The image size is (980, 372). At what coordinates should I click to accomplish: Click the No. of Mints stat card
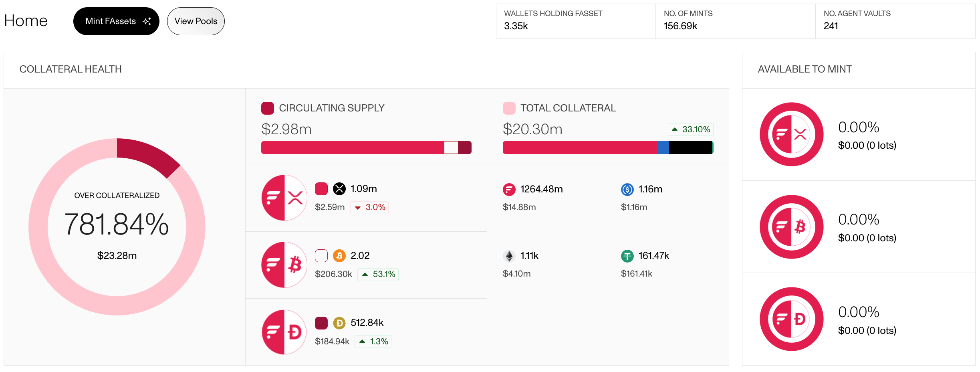(735, 21)
